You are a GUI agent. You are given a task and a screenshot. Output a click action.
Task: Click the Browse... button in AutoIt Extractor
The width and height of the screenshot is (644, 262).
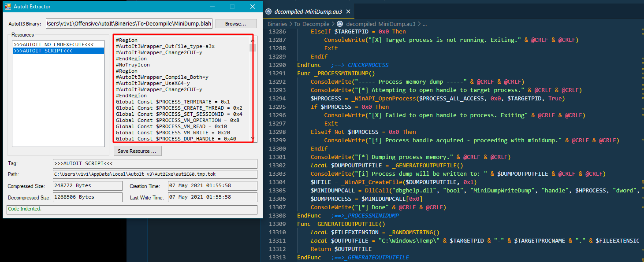point(236,23)
